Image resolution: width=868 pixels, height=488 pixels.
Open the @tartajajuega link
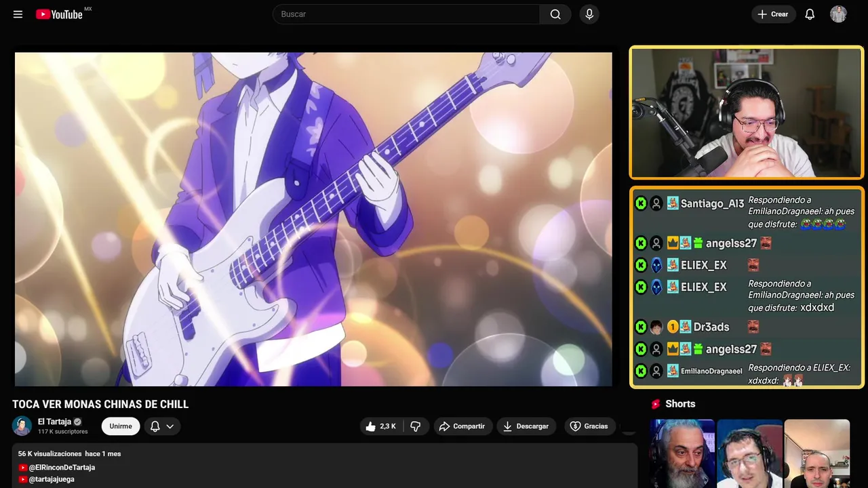(52, 479)
